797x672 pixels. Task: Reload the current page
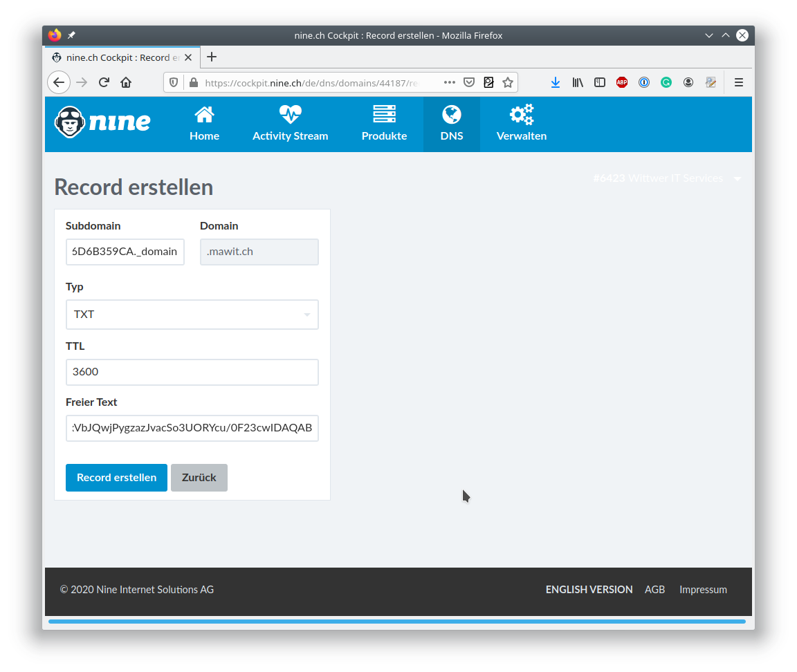tap(104, 82)
